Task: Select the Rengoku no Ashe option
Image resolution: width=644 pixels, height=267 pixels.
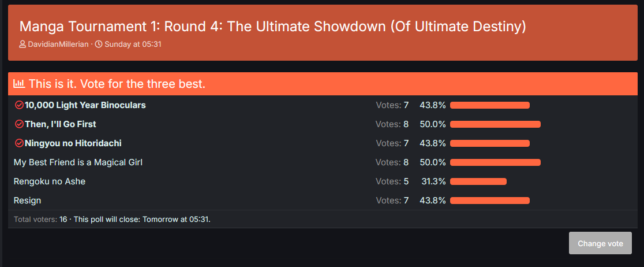Action: (x=50, y=181)
